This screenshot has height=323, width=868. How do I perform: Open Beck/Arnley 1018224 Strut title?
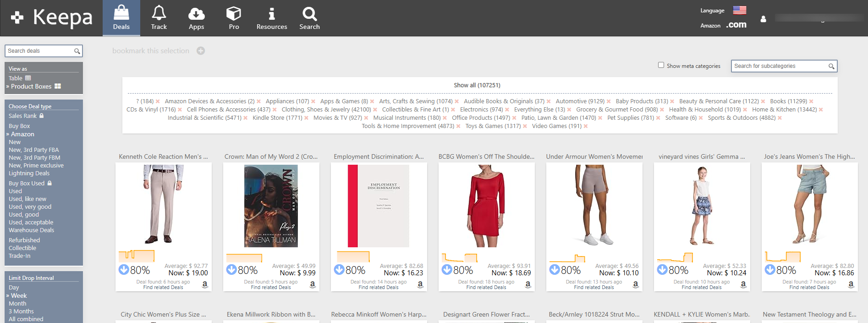[594, 315]
